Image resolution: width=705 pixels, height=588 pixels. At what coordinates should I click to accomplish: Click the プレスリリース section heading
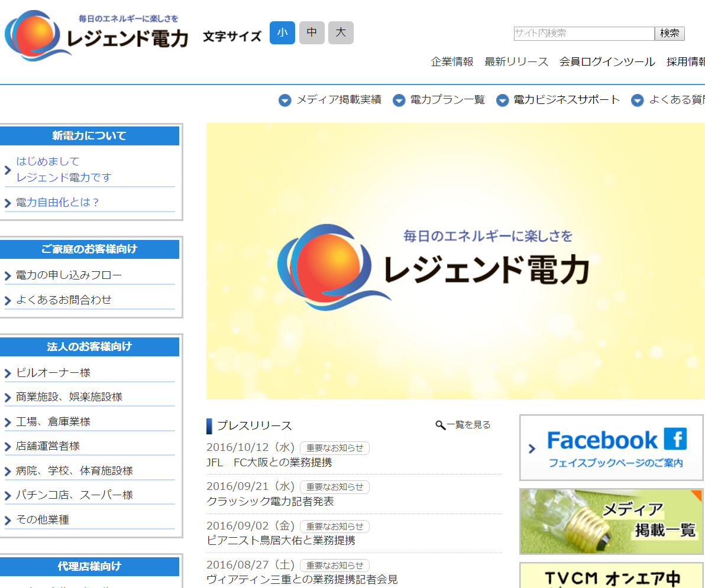coord(254,426)
